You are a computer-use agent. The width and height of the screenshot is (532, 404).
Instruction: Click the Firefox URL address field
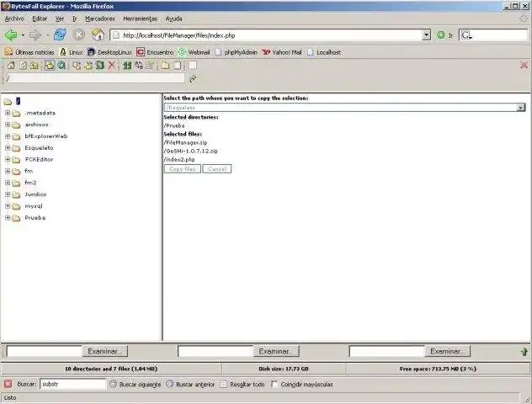click(x=267, y=35)
